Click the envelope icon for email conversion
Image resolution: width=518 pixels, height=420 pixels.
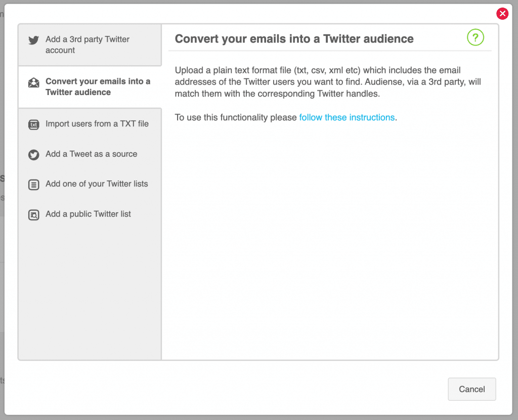pyautogui.click(x=34, y=82)
